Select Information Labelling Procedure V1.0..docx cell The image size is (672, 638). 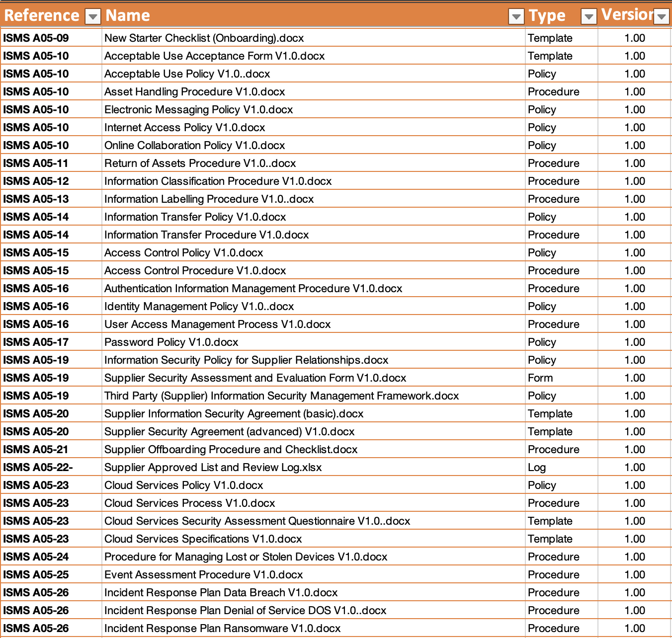click(x=314, y=199)
